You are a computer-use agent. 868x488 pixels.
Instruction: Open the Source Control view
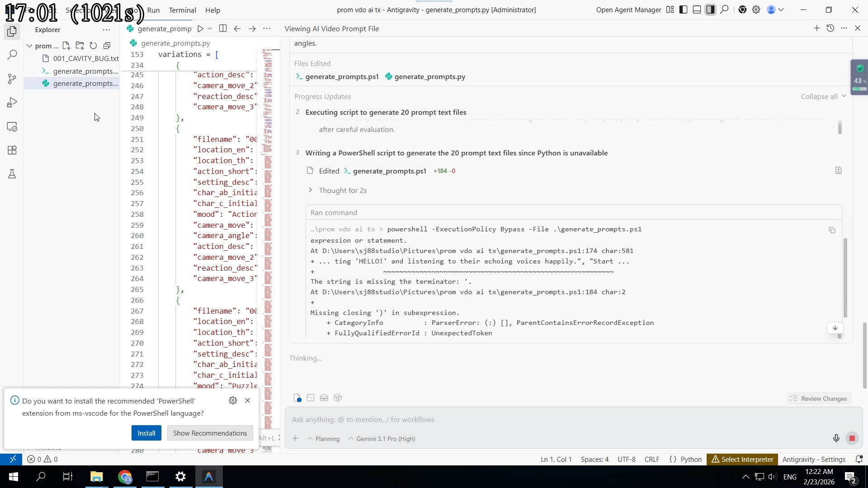tap(12, 79)
